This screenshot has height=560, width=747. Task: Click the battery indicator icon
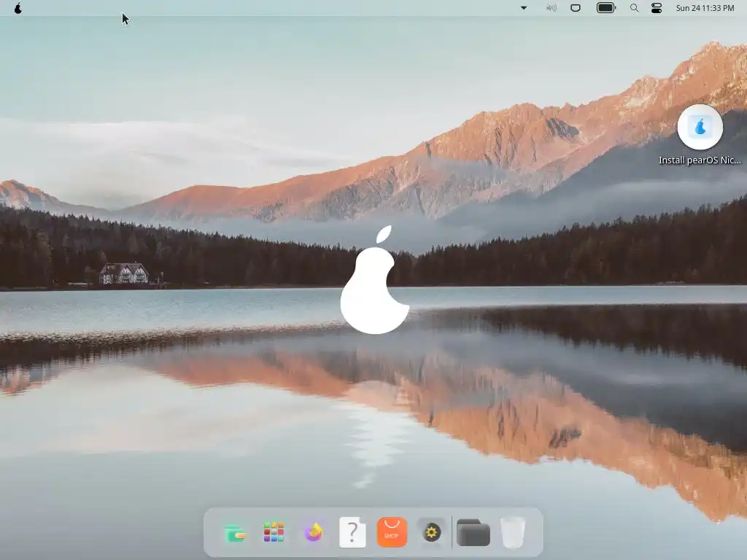[x=606, y=8]
